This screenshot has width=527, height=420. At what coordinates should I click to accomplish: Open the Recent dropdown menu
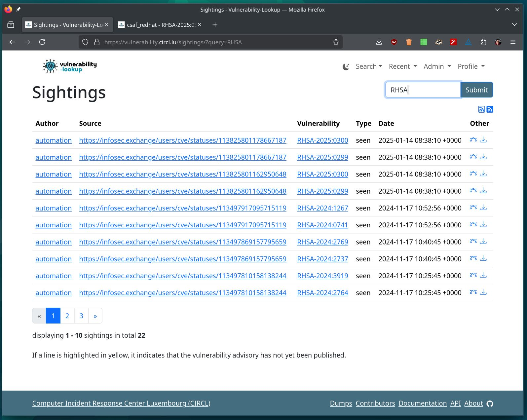coord(403,66)
